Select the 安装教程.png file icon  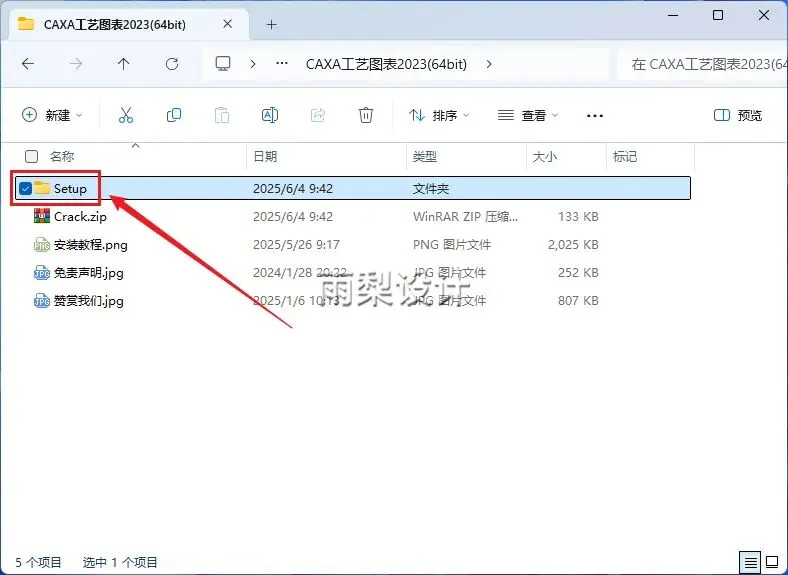[x=42, y=245]
